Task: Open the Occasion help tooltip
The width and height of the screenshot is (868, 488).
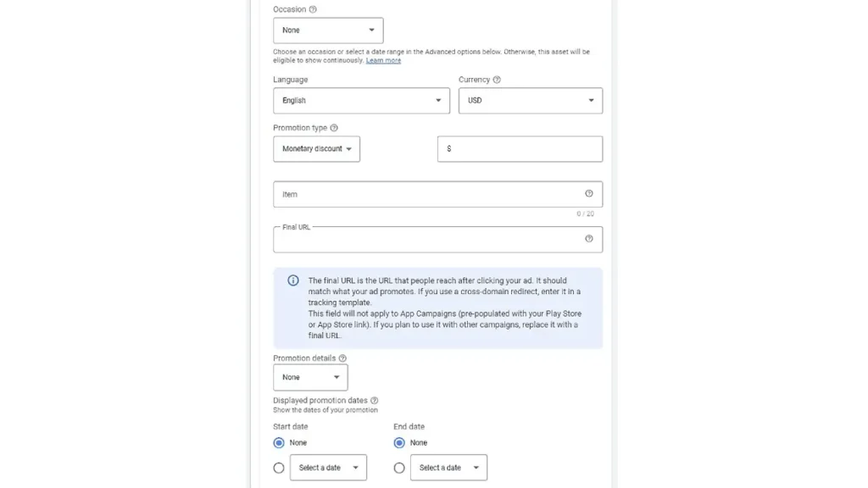Action: (313, 9)
